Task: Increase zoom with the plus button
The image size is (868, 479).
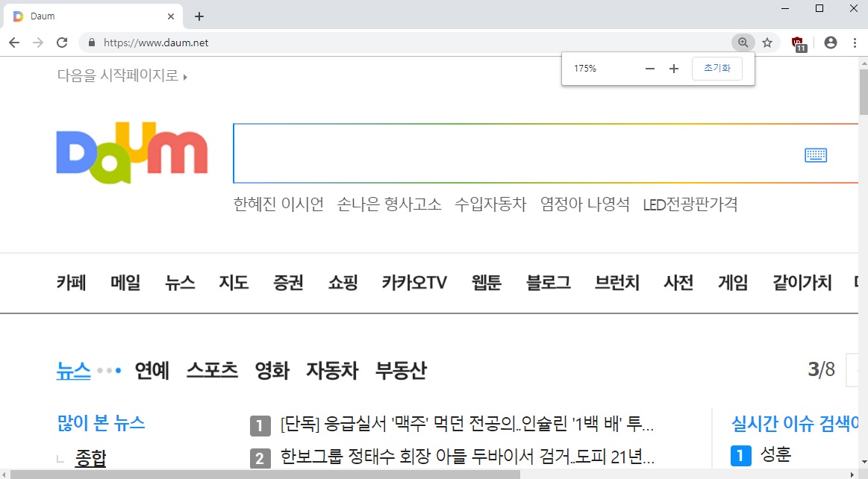Action: [674, 69]
